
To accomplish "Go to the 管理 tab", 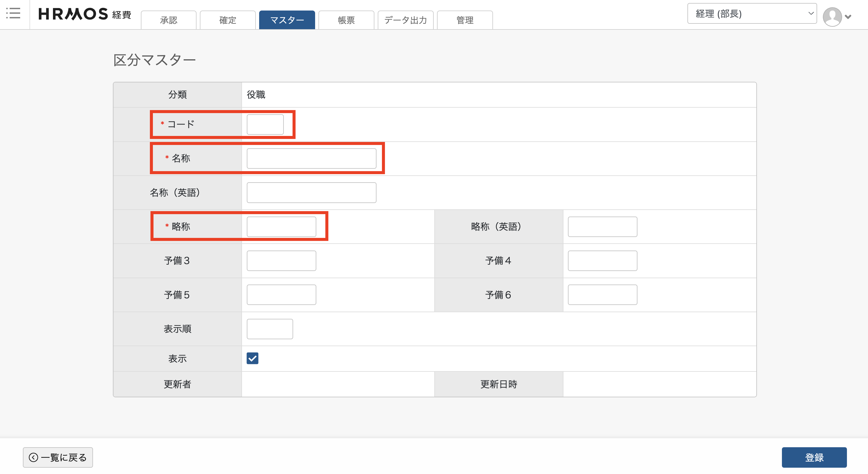I will pyautogui.click(x=465, y=20).
